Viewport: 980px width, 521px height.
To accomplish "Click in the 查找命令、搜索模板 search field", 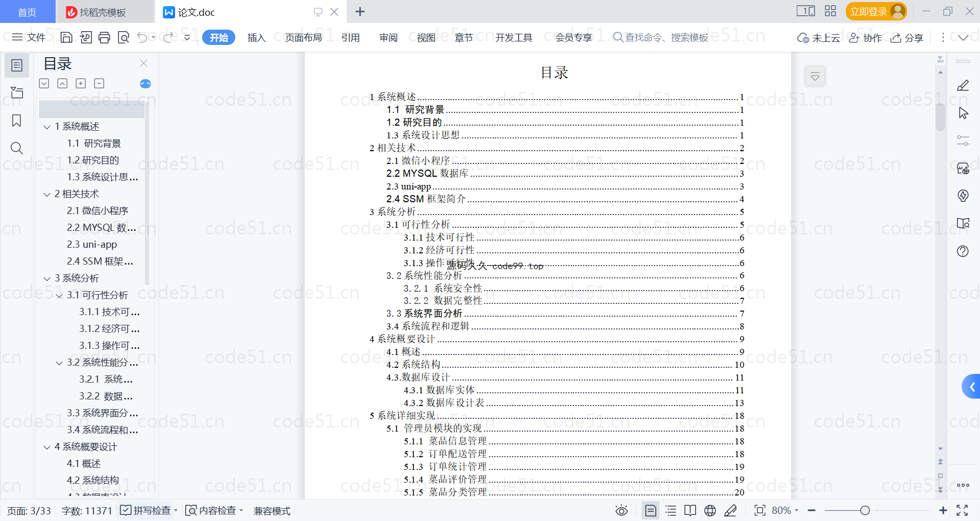I will click(x=661, y=37).
